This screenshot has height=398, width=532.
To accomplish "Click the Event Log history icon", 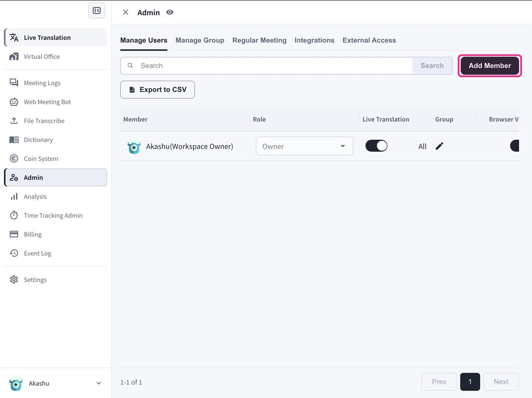I will coord(14,253).
